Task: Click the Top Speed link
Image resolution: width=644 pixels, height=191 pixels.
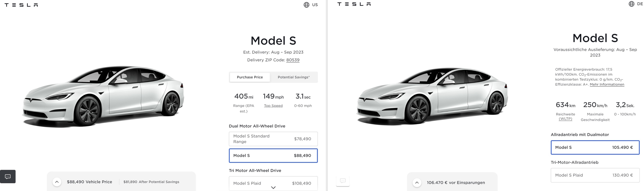Action: tap(273, 106)
